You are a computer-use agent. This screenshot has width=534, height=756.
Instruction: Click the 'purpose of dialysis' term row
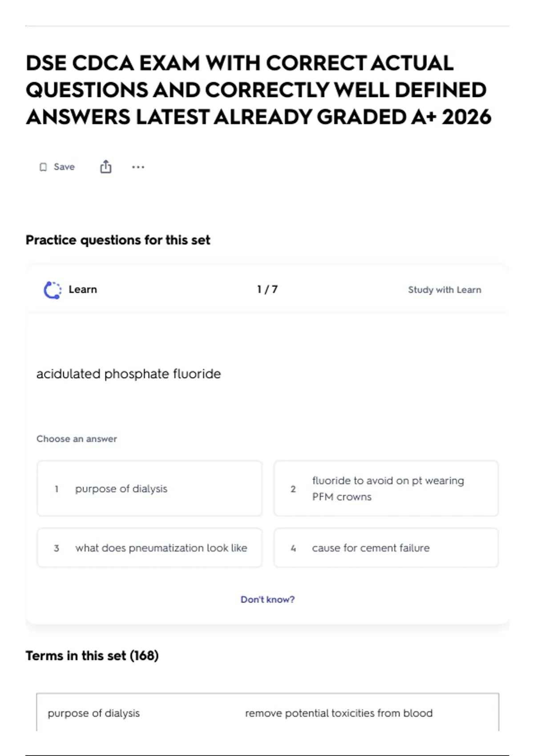click(x=267, y=712)
